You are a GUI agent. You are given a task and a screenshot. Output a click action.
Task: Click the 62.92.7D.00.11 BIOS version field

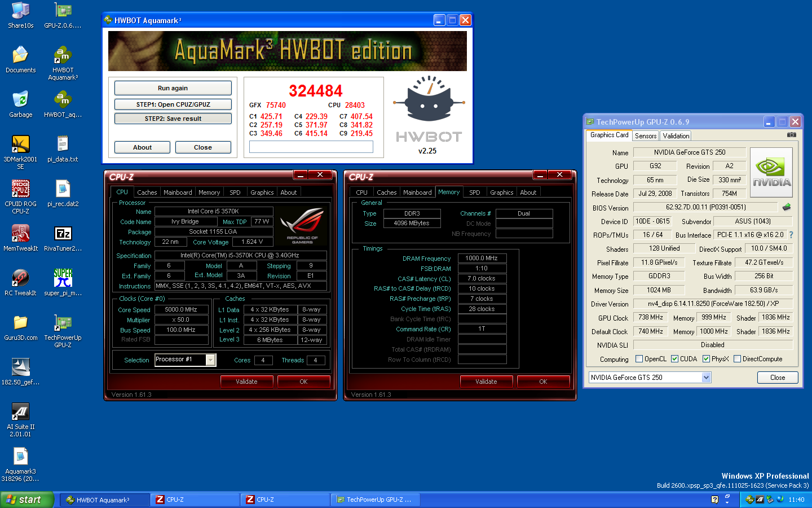coord(705,207)
